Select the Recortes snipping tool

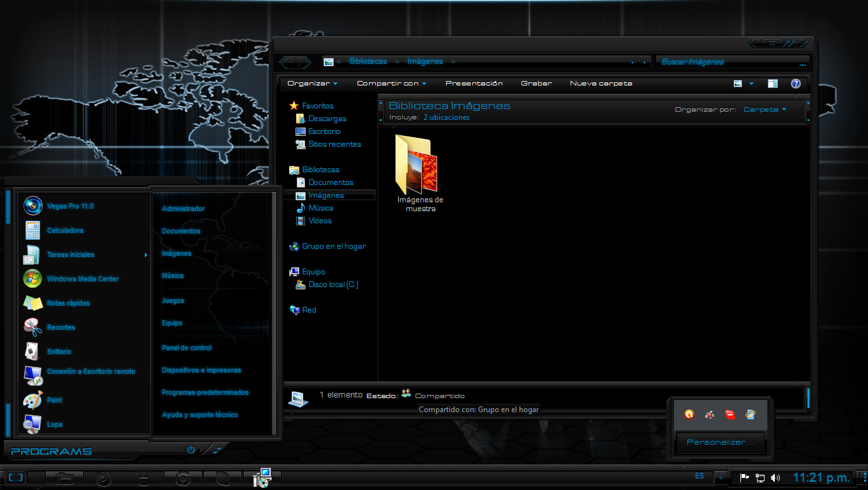(61, 327)
